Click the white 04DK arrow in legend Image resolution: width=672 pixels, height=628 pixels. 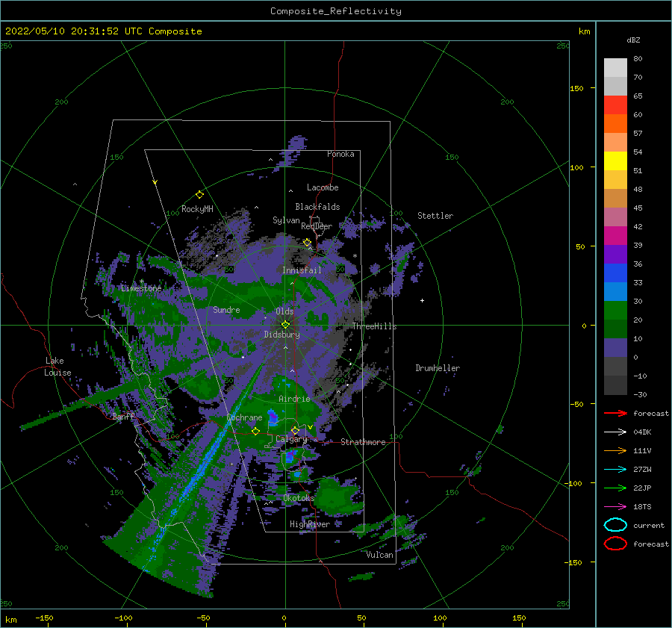tap(615, 432)
